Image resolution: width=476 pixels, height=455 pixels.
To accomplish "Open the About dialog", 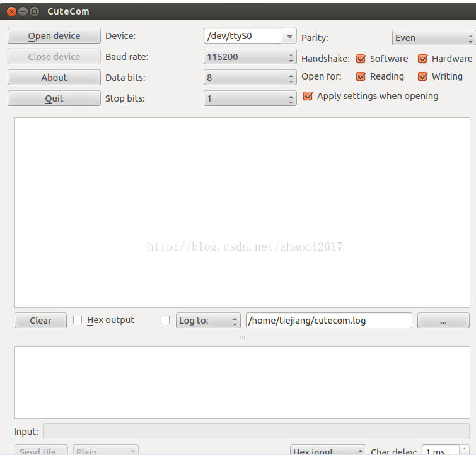I will coord(54,78).
